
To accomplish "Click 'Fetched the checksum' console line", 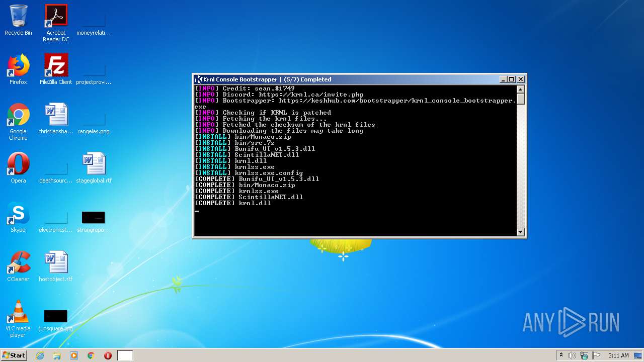I will point(285,125).
